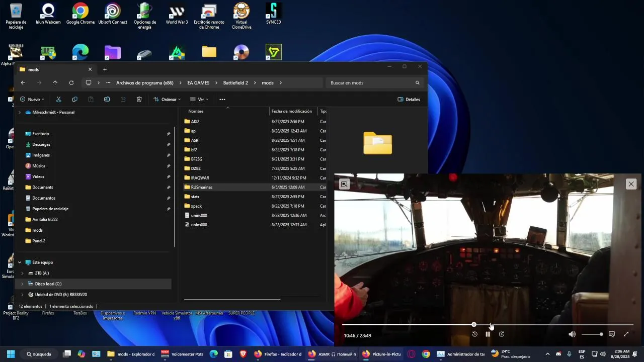Go back in File Explorer
This screenshot has width=644, height=362.
(x=23, y=83)
